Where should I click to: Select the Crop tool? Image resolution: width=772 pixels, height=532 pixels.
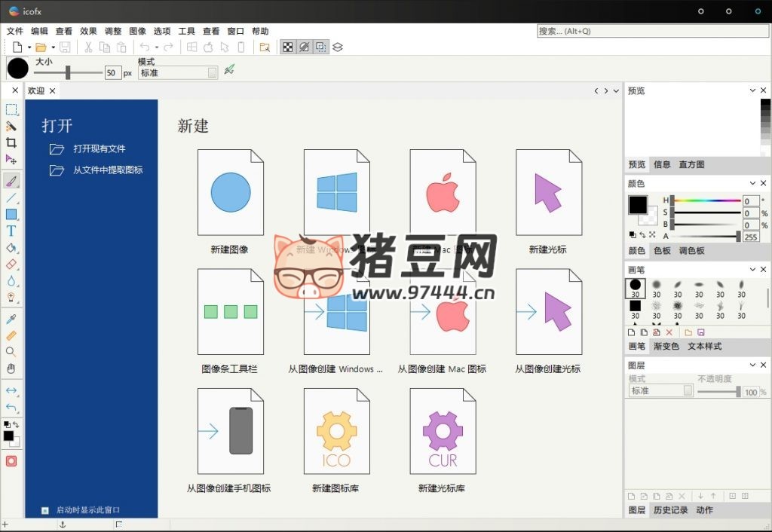[x=11, y=143]
